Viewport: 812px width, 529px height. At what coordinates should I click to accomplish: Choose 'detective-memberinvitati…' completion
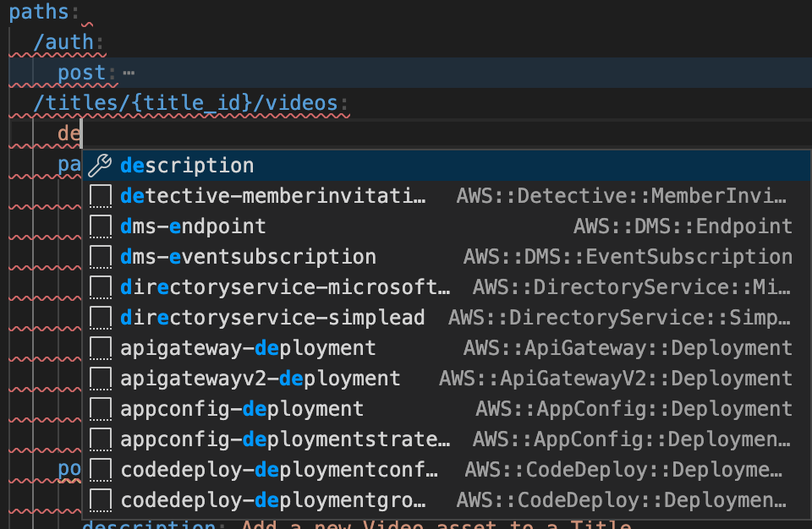pos(447,196)
